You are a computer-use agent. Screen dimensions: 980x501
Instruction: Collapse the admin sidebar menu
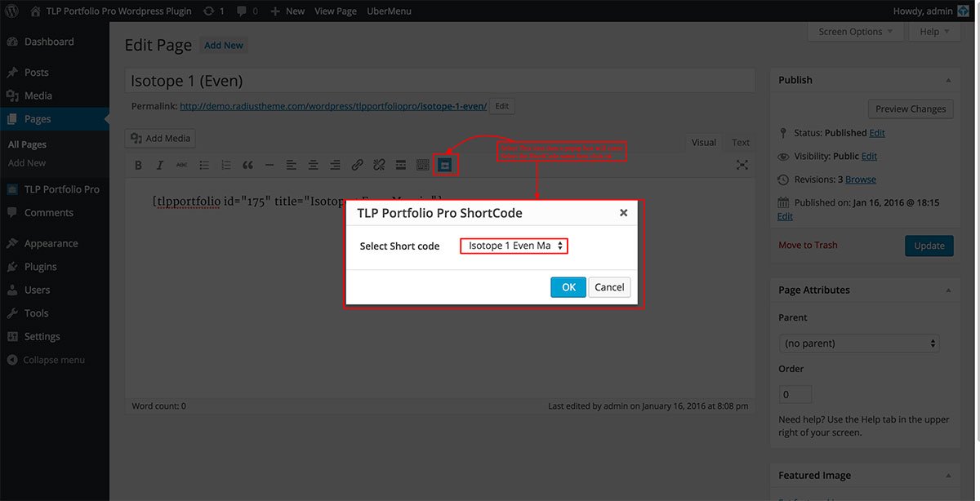click(x=55, y=360)
